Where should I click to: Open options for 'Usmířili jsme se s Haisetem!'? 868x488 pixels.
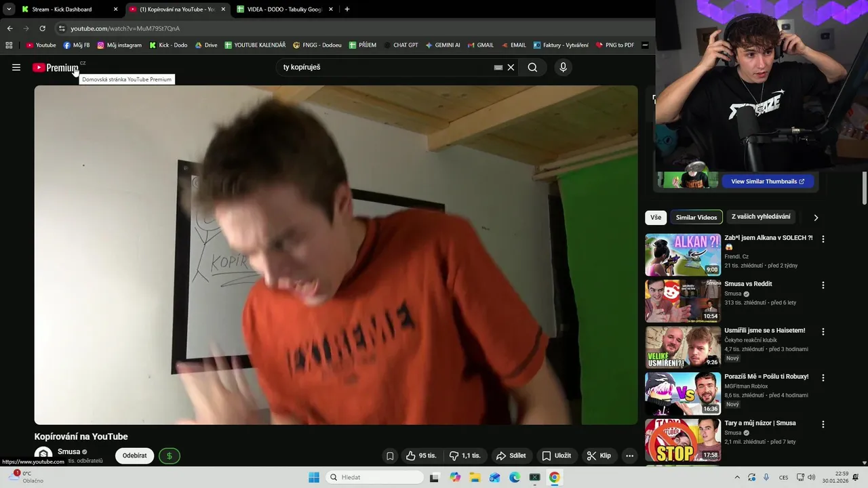[823, 332]
